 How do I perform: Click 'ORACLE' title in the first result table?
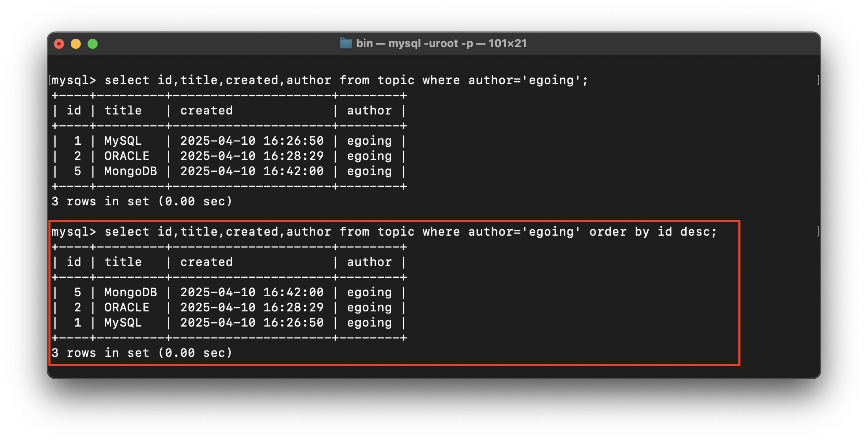127,156
